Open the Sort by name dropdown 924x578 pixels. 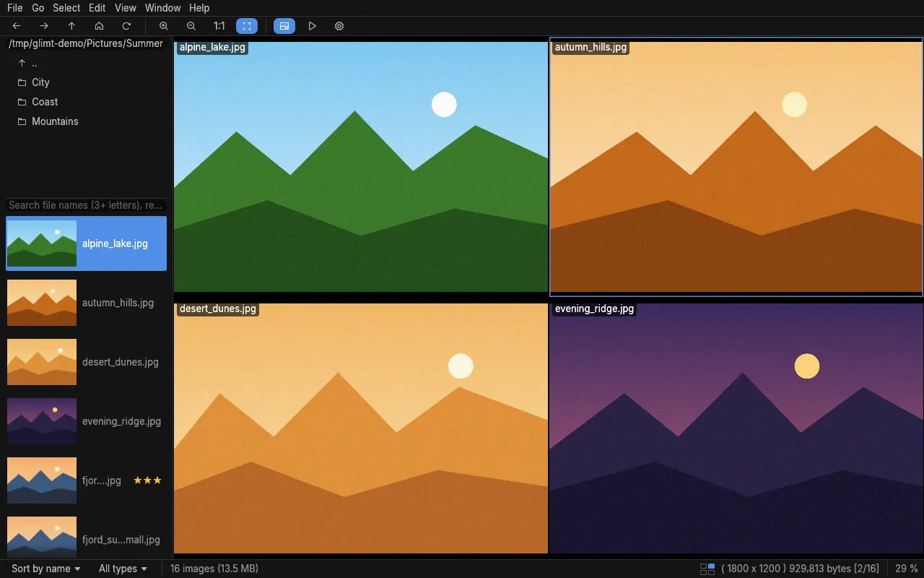[45, 569]
